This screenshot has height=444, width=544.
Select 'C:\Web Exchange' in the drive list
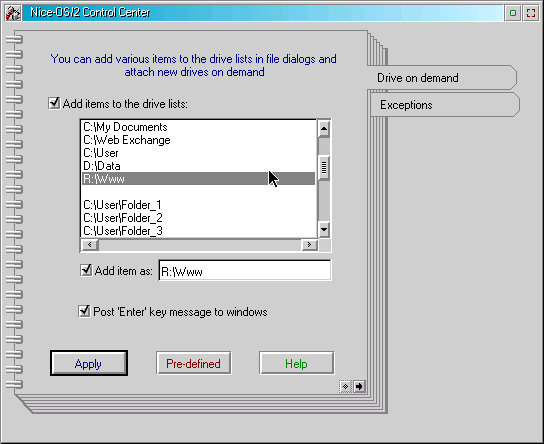tap(198, 140)
